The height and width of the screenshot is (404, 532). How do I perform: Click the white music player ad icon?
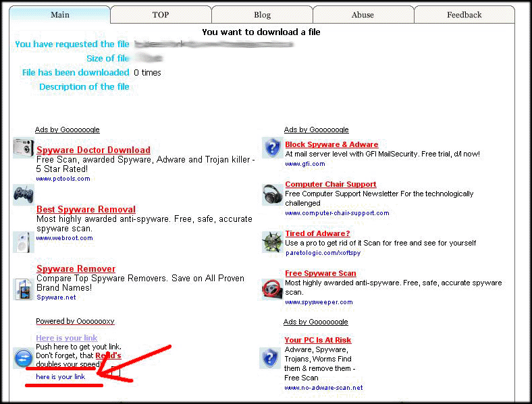(24, 242)
